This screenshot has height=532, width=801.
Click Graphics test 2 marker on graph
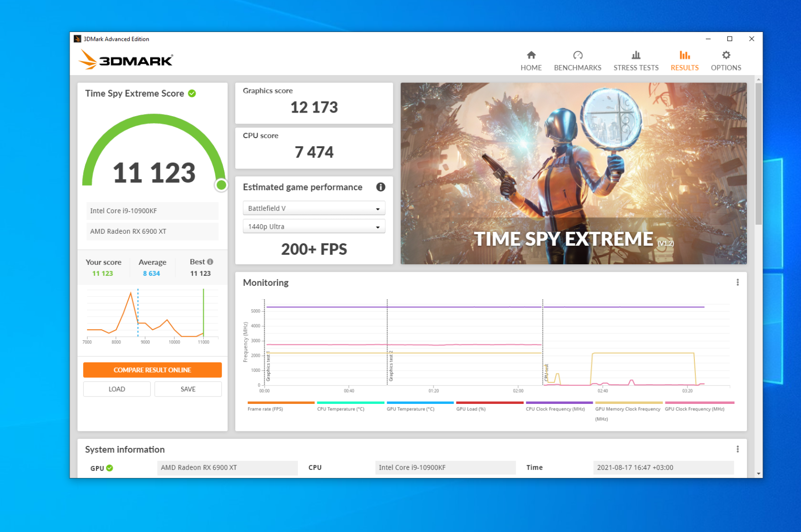(391, 366)
